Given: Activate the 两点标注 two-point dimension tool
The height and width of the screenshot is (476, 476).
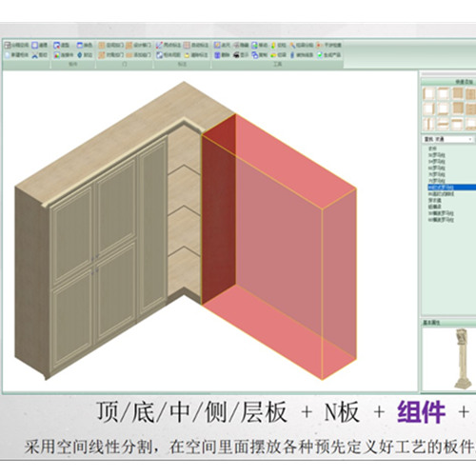Looking at the screenshot, I should pyautogui.click(x=159, y=45).
